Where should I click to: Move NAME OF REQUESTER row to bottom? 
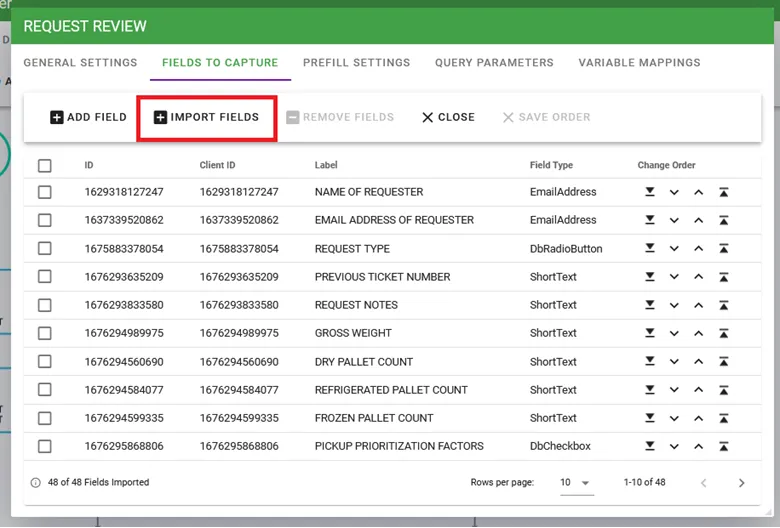click(650, 192)
